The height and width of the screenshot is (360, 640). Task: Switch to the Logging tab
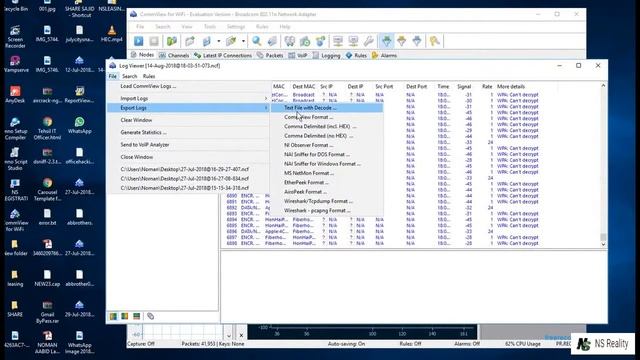click(327, 55)
